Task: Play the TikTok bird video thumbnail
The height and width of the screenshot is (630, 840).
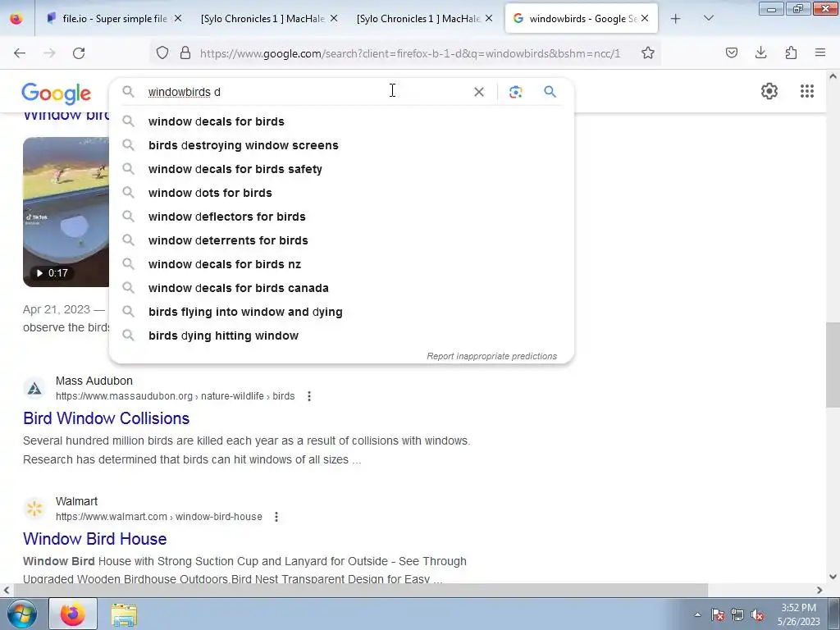Action: pos(66,212)
